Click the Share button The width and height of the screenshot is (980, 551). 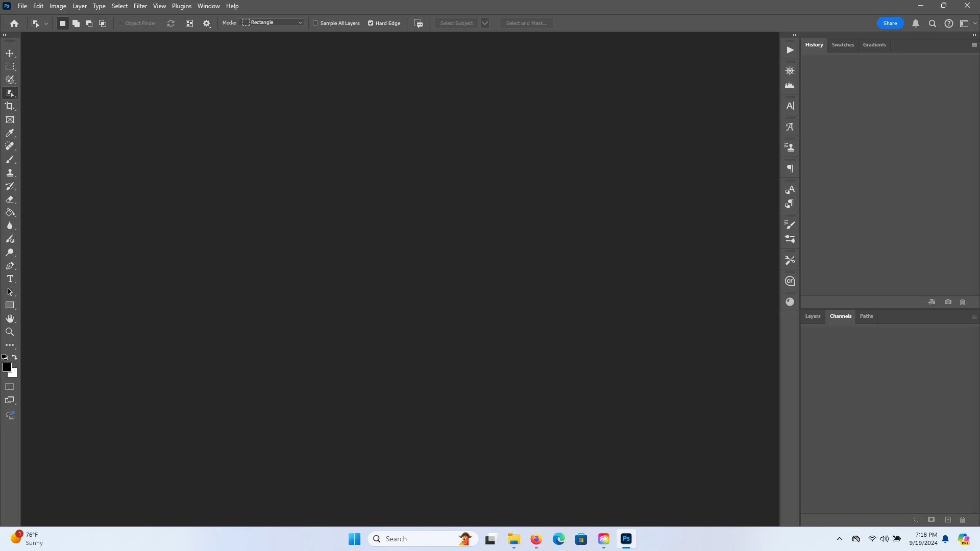pyautogui.click(x=890, y=23)
